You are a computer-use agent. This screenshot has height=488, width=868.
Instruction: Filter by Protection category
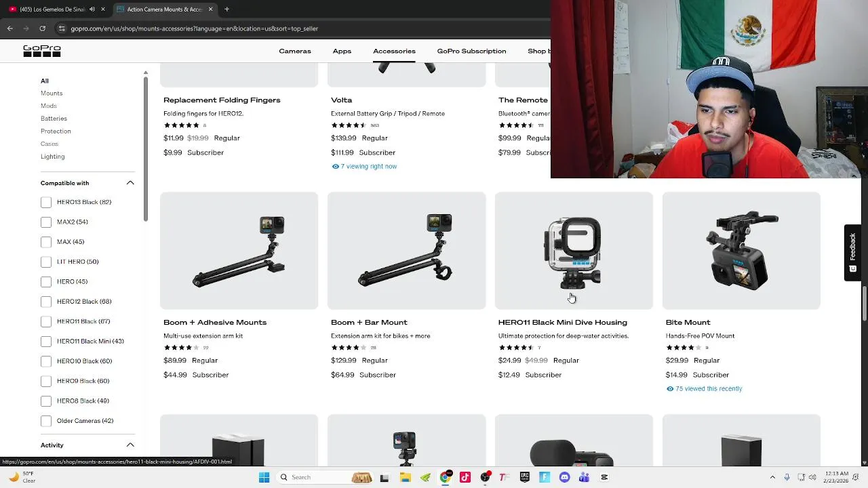(x=56, y=131)
